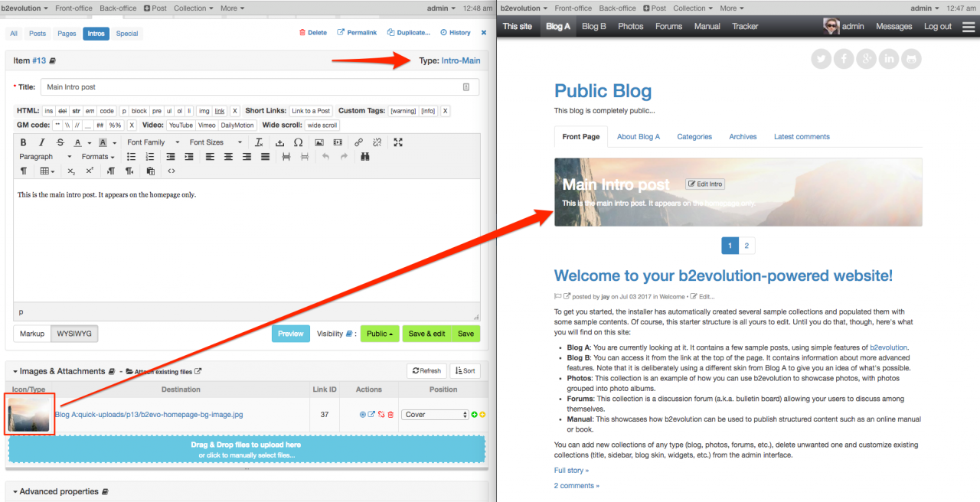Open the table insert dropdown
Screen dimensions: 980x502
pos(47,171)
